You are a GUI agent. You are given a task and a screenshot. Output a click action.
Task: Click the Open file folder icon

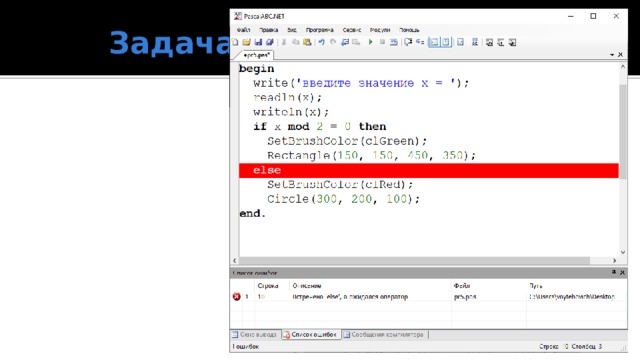(x=246, y=42)
